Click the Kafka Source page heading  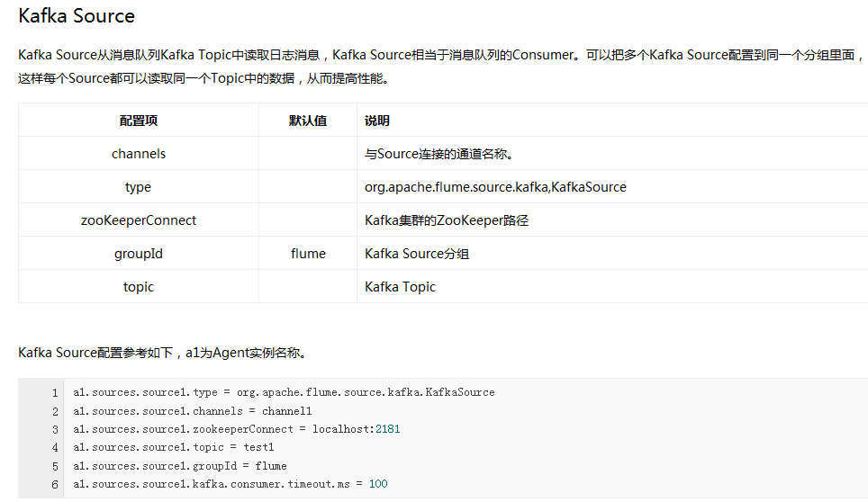77,16
